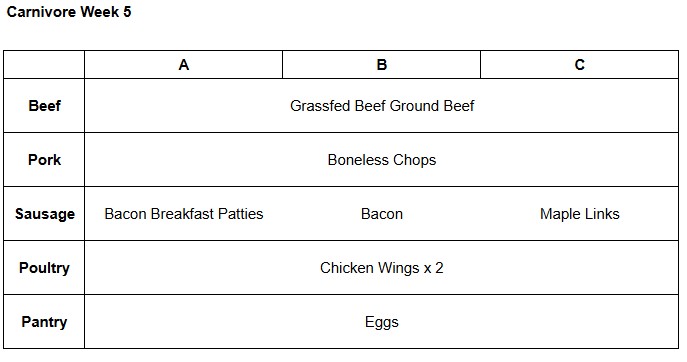Click the Grassfed Beef Ground Beef cell
Screen dimensions: 687x362
[x=382, y=106]
